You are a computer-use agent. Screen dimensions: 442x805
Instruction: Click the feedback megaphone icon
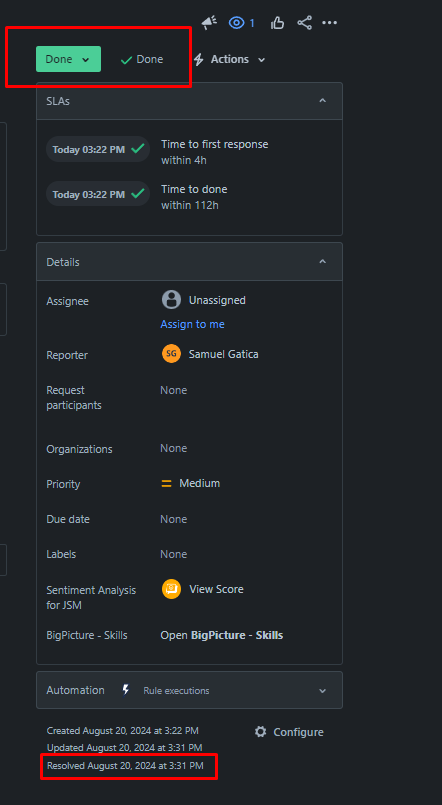[x=209, y=23]
